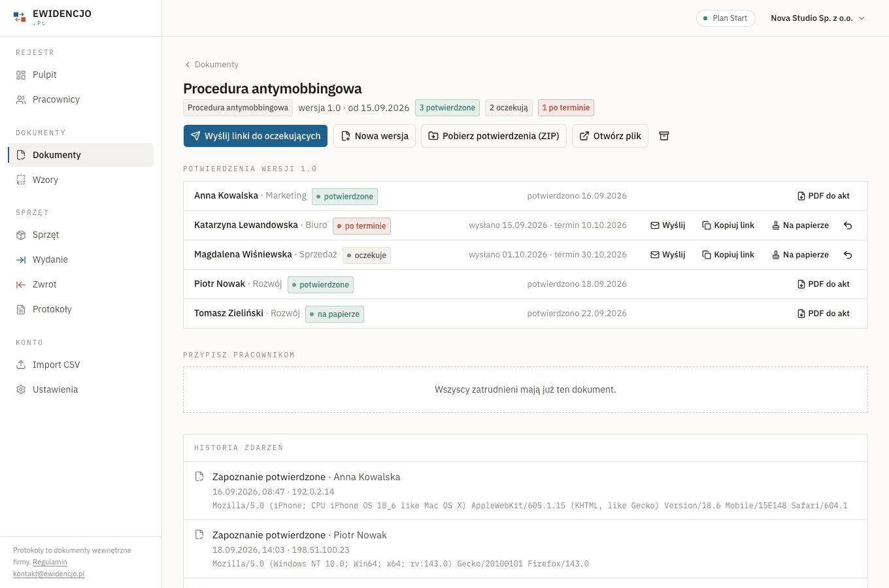The image size is (889, 588).
Task: Click the undo arrow in Katarzyna Lewandowska row
Action: point(848,225)
